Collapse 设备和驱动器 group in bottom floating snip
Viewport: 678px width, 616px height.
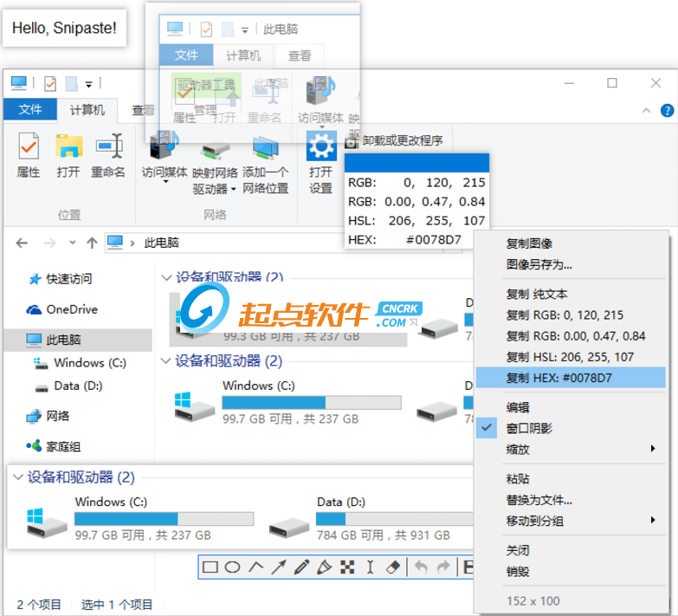[x=18, y=477]
